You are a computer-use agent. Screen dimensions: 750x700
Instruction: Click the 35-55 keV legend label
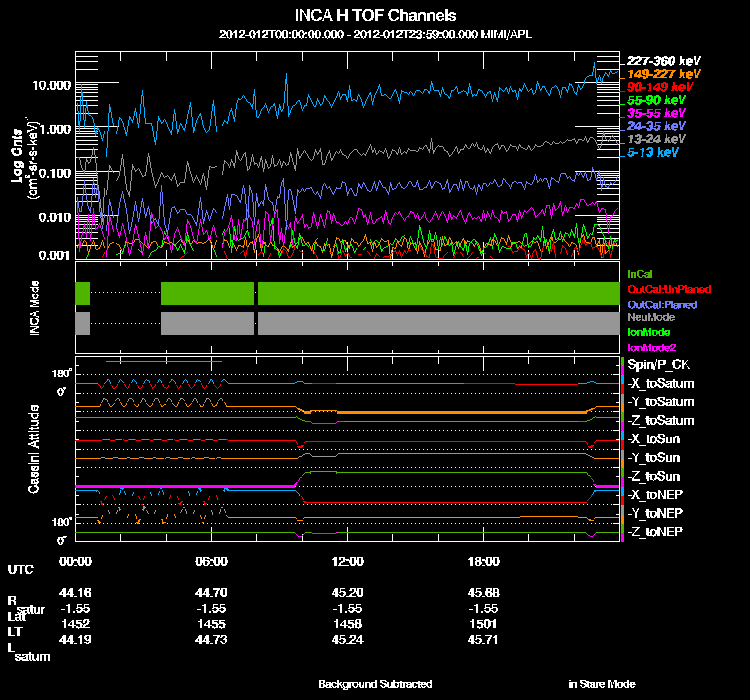[657, 114]
